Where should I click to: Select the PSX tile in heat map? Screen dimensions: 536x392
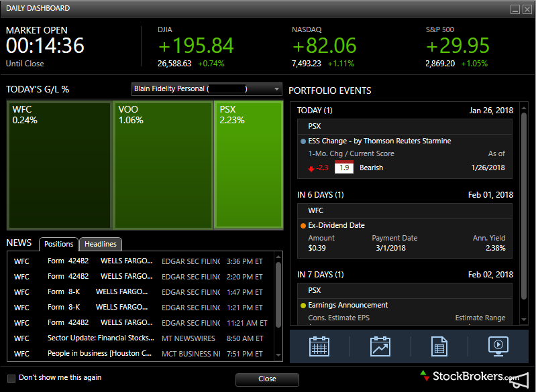click(x=248, y=165)
